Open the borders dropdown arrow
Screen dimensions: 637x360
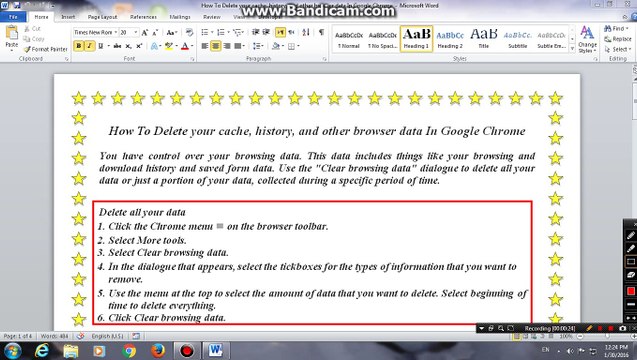click(x=298, y=46)
